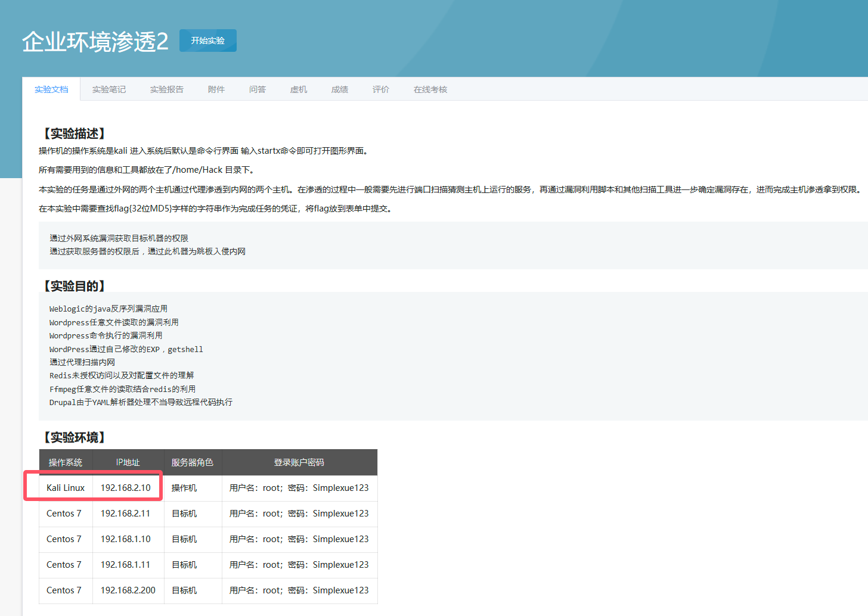Select IP address 192.168.2.11
Image resolution: width=868 pixels, height=616 pixels.
pos(126,514)
